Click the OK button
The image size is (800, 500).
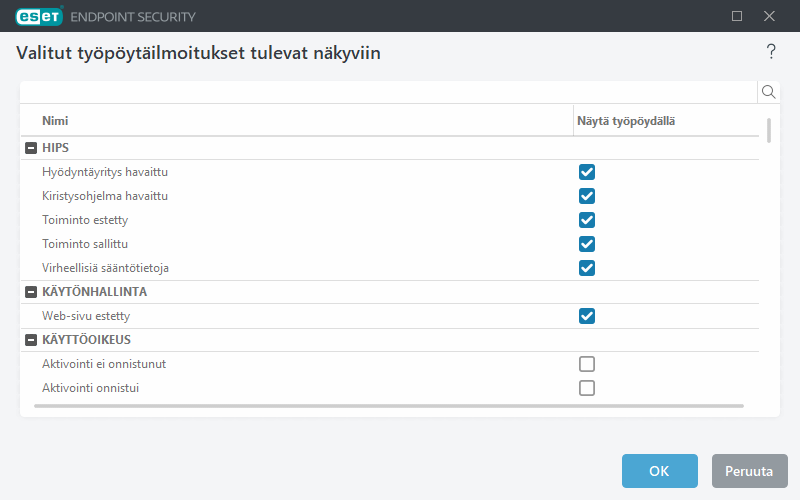[659, 471]
